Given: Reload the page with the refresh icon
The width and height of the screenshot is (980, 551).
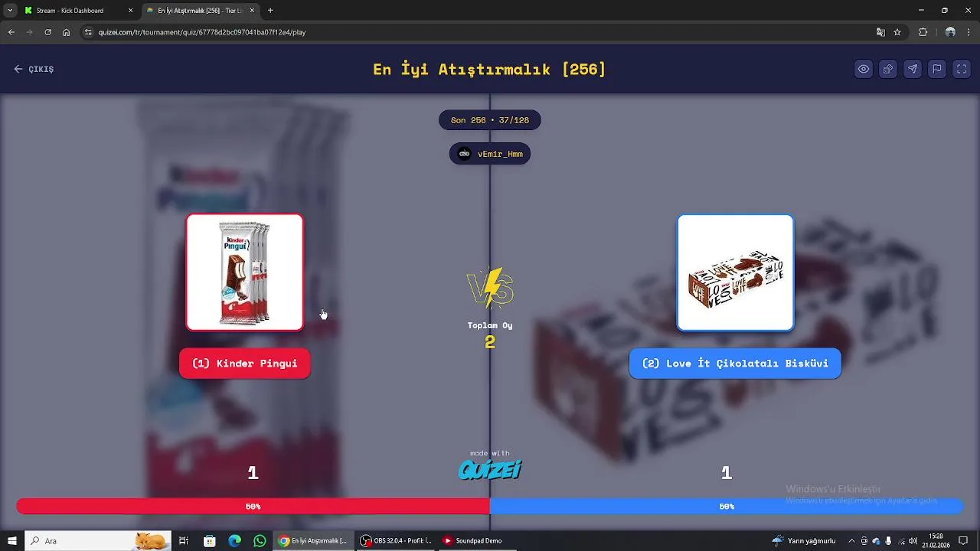Looking at the screenshot, I should click(47, 32).
